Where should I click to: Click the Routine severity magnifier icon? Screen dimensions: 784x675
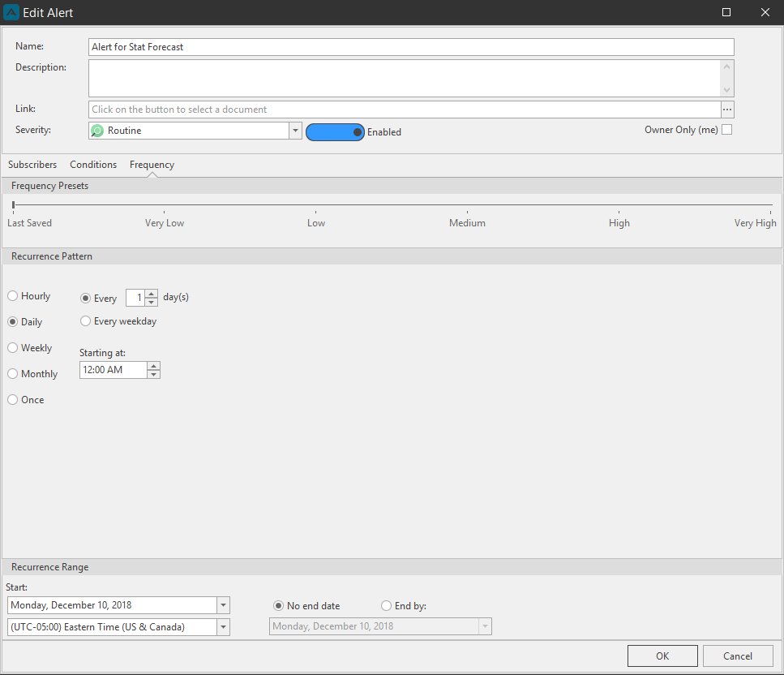[x=97, y=131]
